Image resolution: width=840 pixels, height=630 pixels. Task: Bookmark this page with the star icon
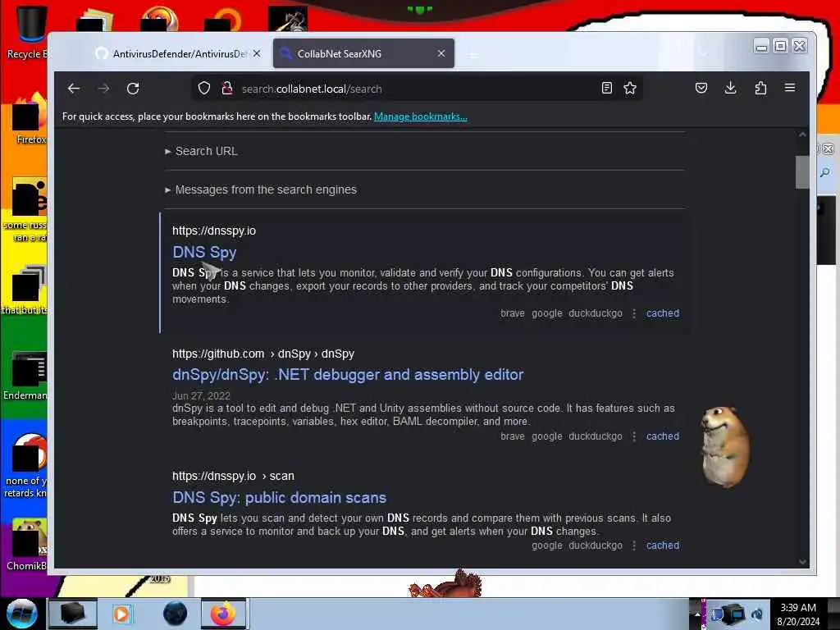[x=630, y=89]
